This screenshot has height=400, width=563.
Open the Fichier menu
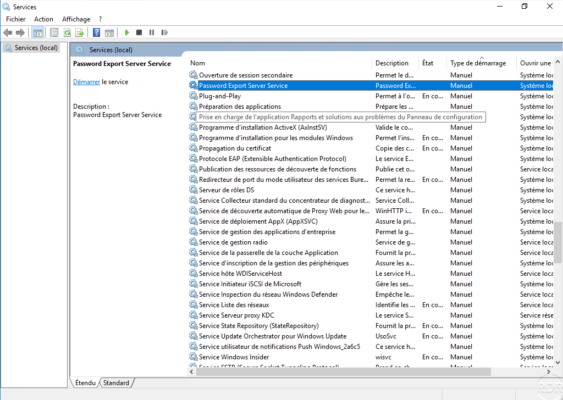[x=15, y=19]
